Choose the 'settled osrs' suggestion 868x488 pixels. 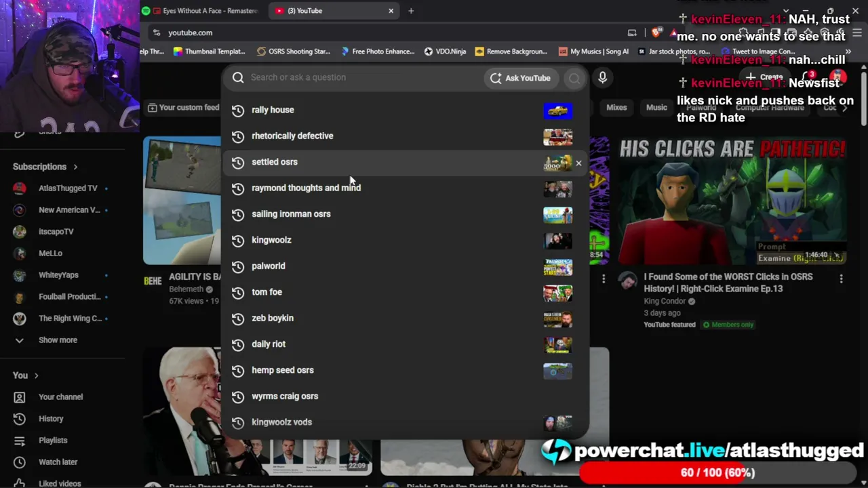coord(405,163)
